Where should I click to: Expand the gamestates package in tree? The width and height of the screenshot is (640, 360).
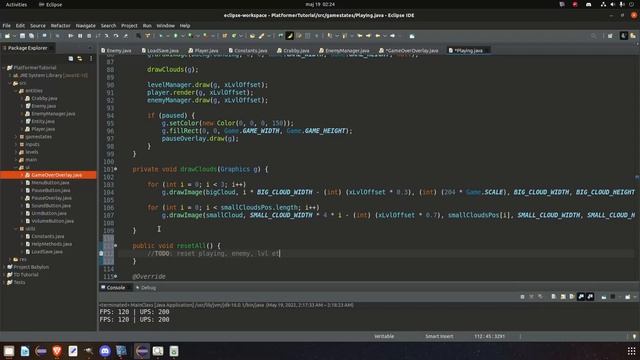point(16,137)
